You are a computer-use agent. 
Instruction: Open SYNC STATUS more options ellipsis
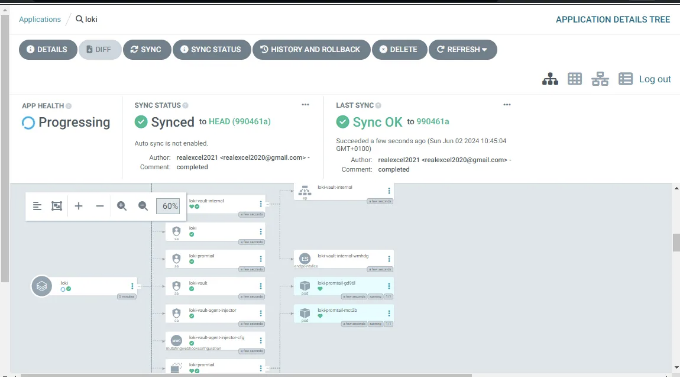coord(305,105)
